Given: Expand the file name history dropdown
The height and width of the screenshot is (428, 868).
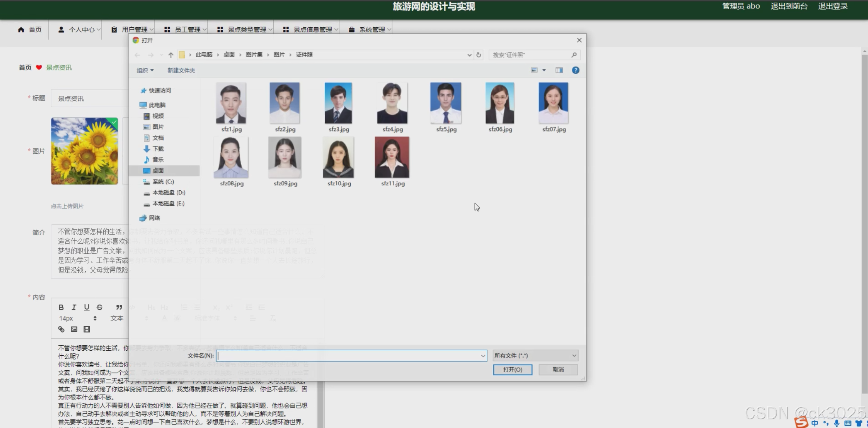Looking at the screenshot, I should (483, 356).
